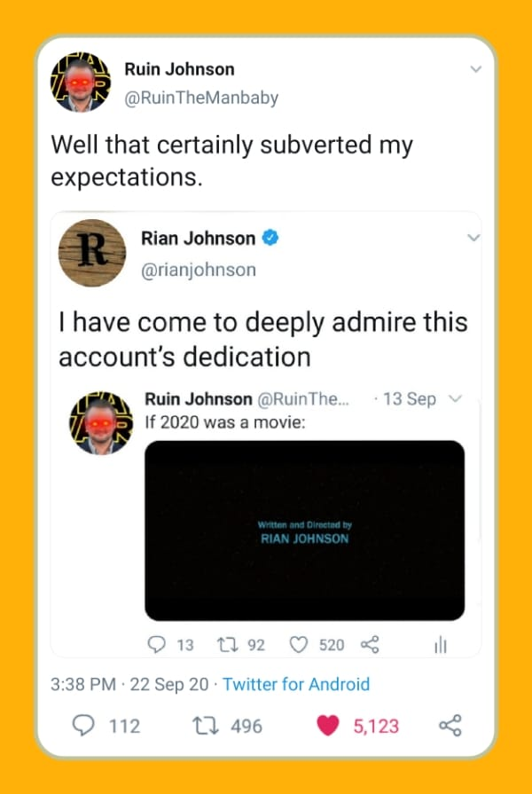Share the embedded quoted tweet
Image resolution: width=532 pixels, height=794 pixels.
tap(370, 645)
